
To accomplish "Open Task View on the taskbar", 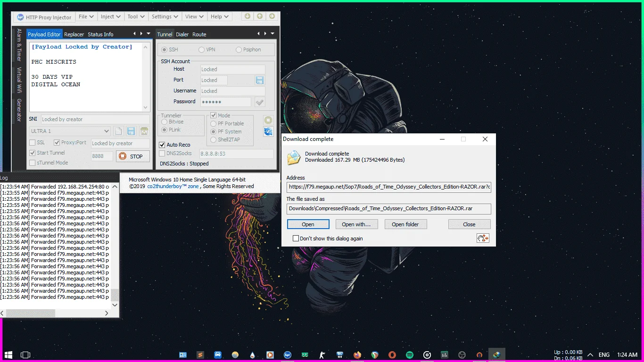I will 26,354.
